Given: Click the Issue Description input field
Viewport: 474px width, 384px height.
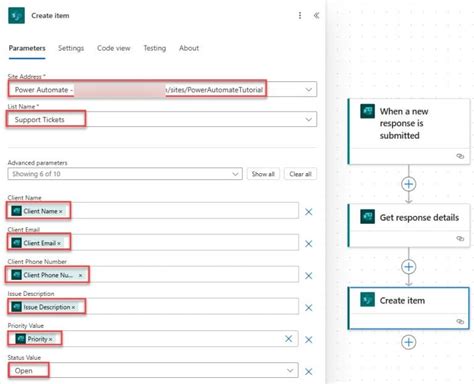Looking at the screenshot, I should click(153, 307).
